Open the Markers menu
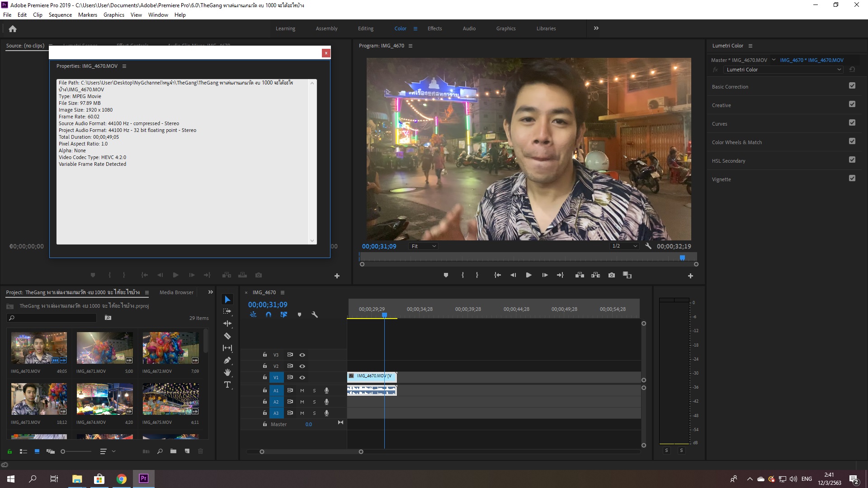 tap(87, 15)
